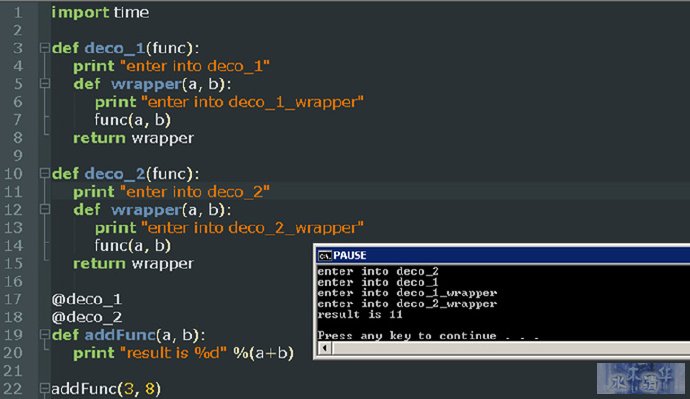The height and width of the screenshot is (399, 690).
Task: Click the string "enter into deco_2"
Action: tap(195, 192)
